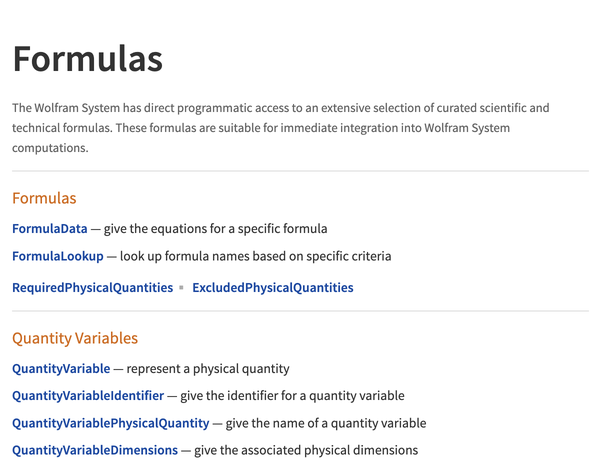Click the large Formulas page title
Image resolution: width=601 pixels, height=467 pixels.
(88, 59)
